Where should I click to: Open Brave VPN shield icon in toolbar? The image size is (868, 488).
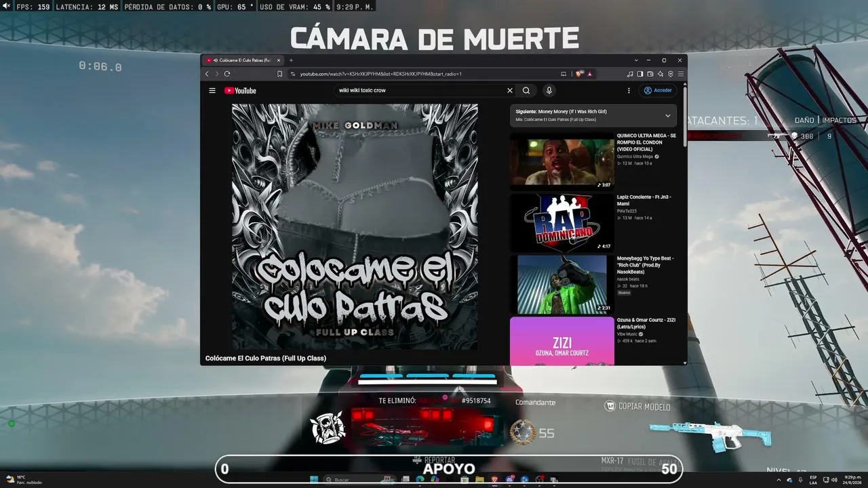670,74
